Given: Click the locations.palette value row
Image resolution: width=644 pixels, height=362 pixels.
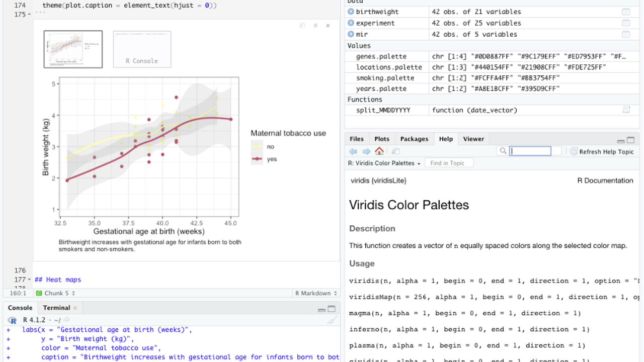Looking at the screenshot, I should (492, 67).
